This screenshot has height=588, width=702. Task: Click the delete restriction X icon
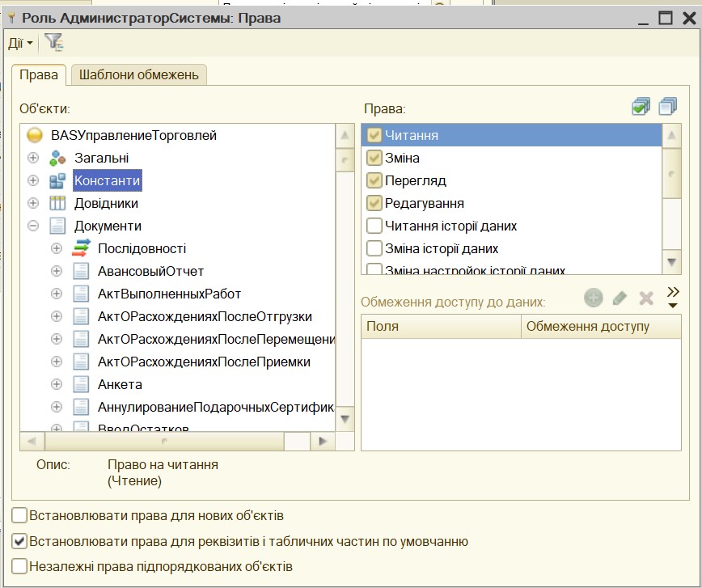[646, 298]
